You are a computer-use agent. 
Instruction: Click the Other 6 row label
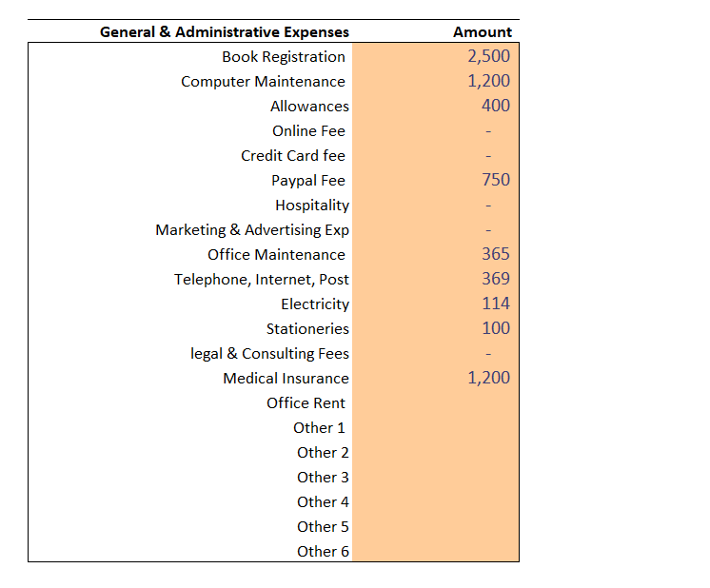click(323, 551)
